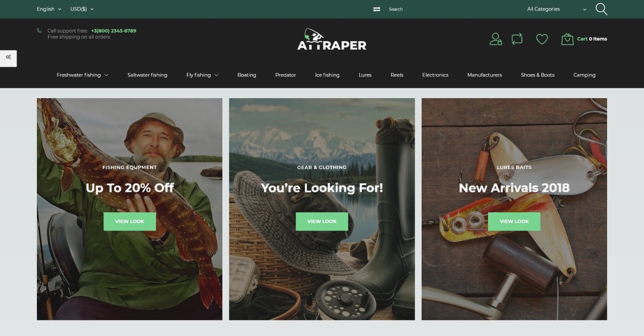
Task: Select the Ice fishing menu item
Action: (x=327, y=75)
